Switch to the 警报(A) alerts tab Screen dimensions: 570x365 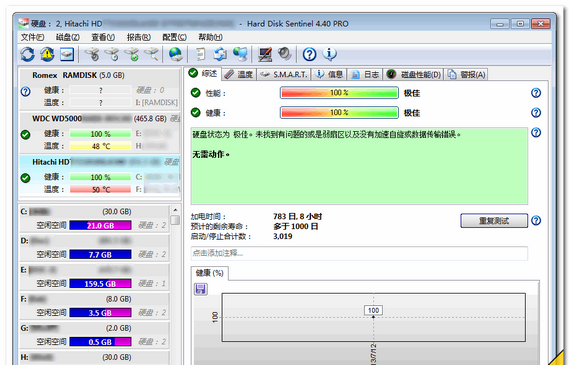coord(466,75)
